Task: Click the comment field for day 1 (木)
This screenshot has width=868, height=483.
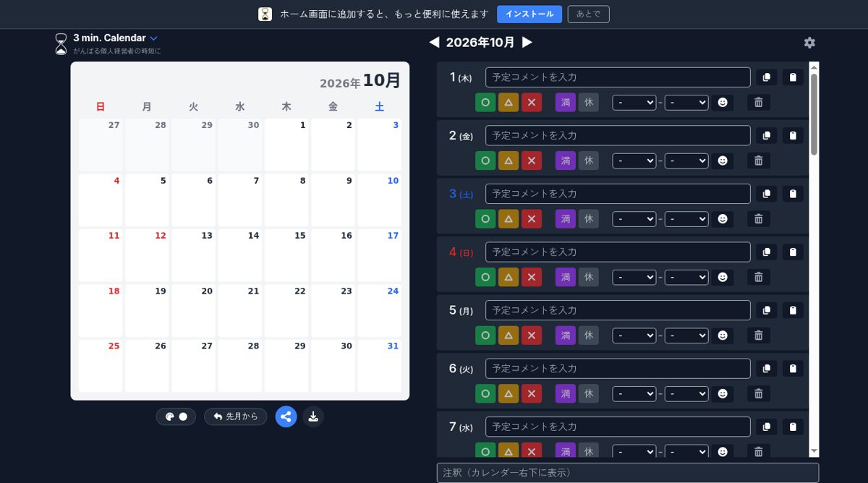Action: click(618, 77)
